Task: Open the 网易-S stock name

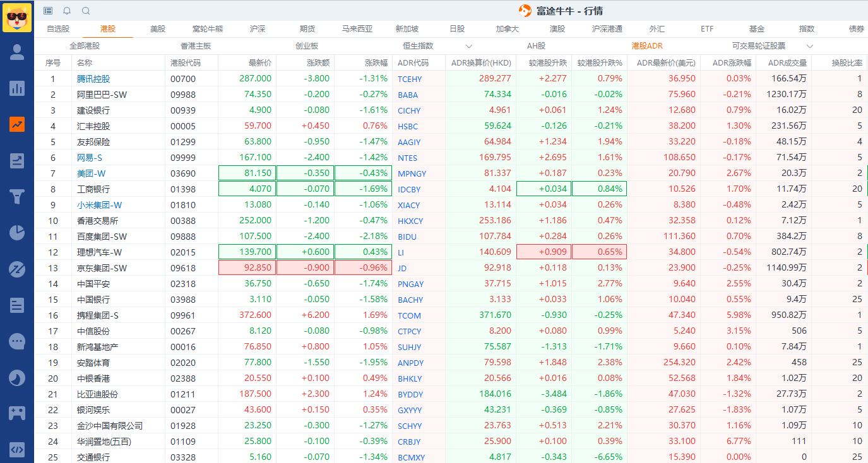Action: tap(90, 158)
